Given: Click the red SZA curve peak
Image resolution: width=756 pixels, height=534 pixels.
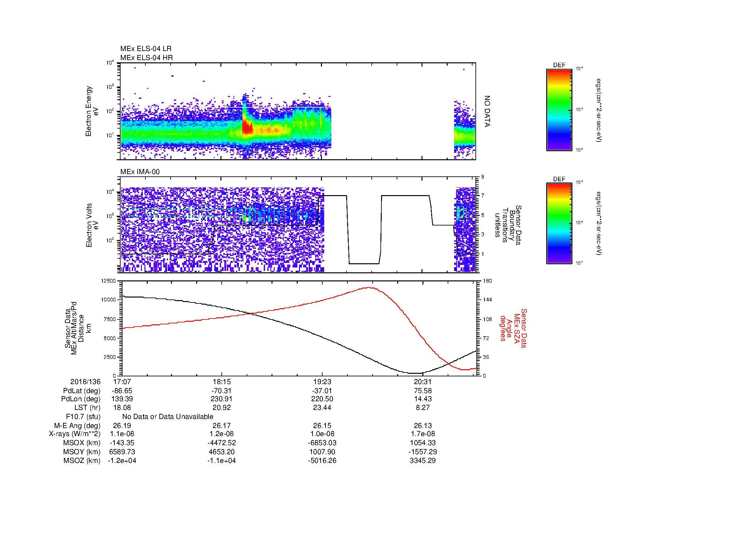Looking at the screenshot, I should (369, 288).
